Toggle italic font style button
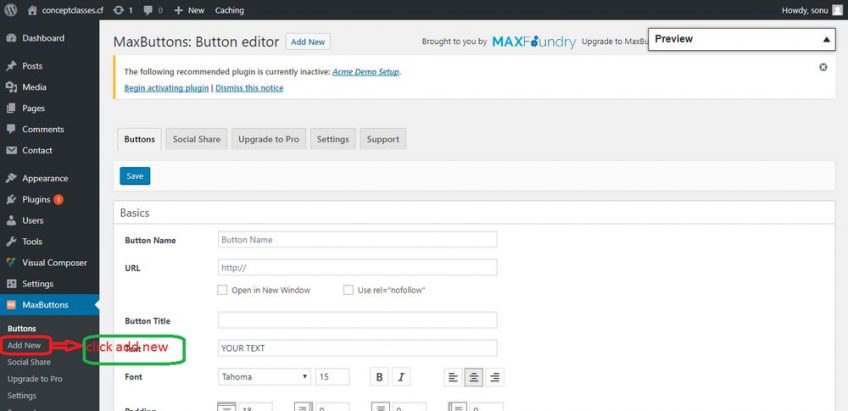 point(401,377)
